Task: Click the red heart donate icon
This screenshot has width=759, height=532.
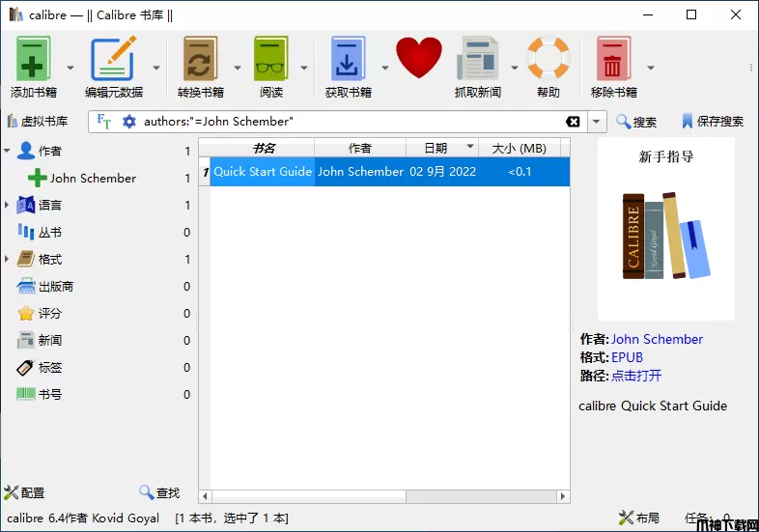Action: pos(419,57)
